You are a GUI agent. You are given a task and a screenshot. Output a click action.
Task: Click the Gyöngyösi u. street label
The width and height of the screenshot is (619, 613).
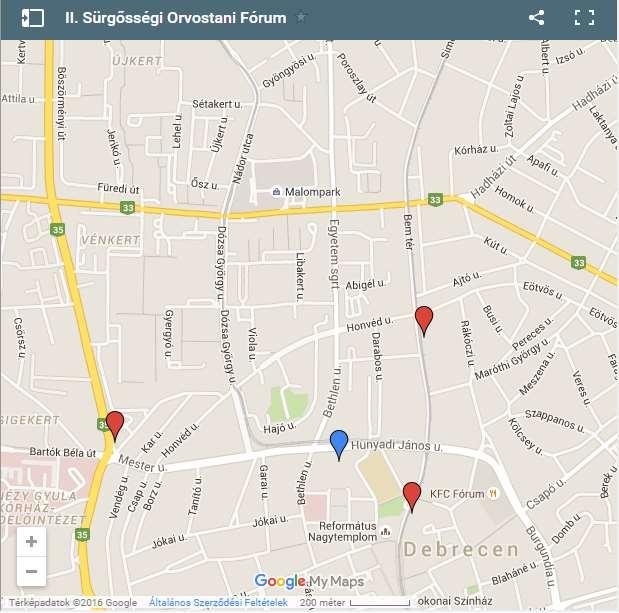click(x=290, y=70)
